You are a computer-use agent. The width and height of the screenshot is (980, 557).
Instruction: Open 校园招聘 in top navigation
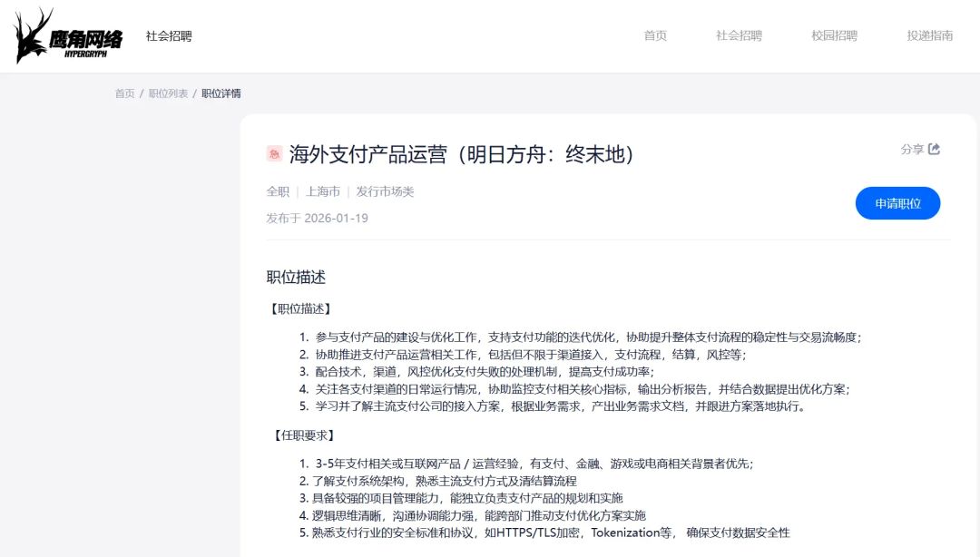point(835,35)
